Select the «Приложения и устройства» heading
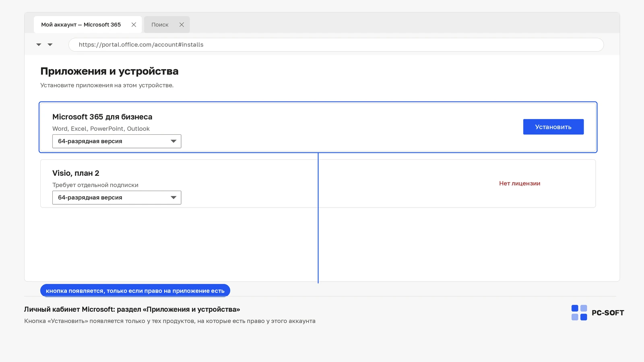This screenshot has height=362, width=644. (109, 71)
